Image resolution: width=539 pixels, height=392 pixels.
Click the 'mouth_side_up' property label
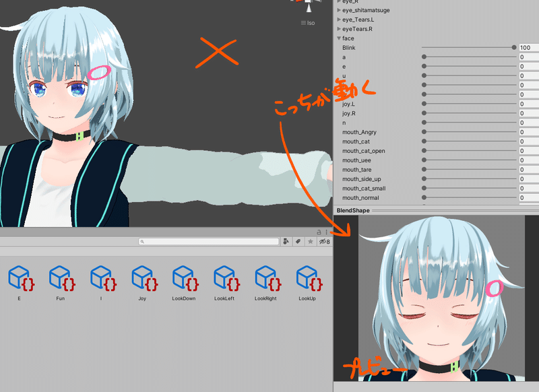coord(362,179)
